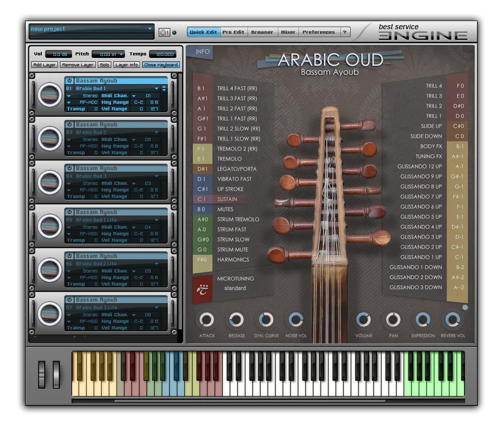Click the Arabic Oud 1 layer thumbnail
The width and height of the screenshot is (504, 428).
(49, 95)
